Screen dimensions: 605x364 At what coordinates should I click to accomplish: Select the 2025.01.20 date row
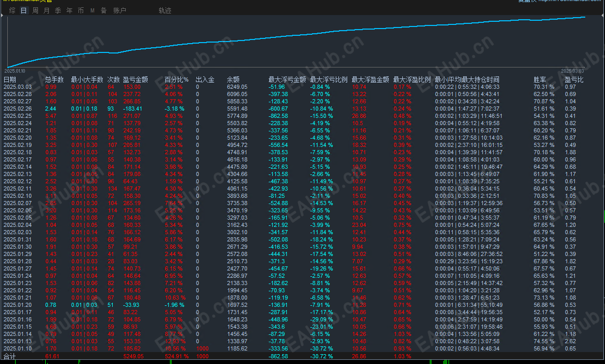click(x=18, y=305)
